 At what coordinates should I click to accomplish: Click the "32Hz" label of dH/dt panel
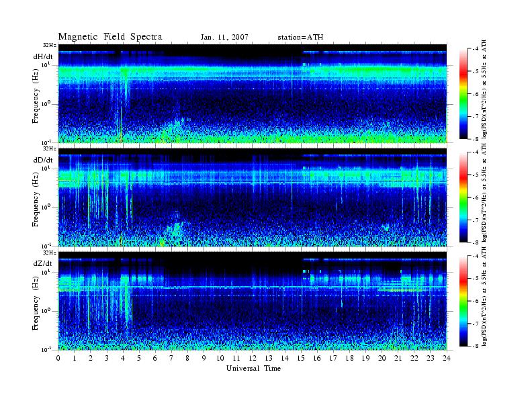click(x=50, y=45)
